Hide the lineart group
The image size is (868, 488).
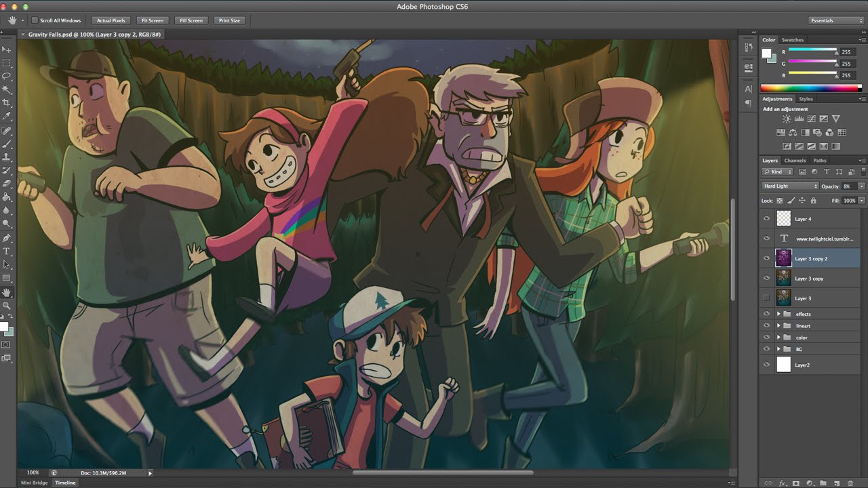(x=767, y=325)
